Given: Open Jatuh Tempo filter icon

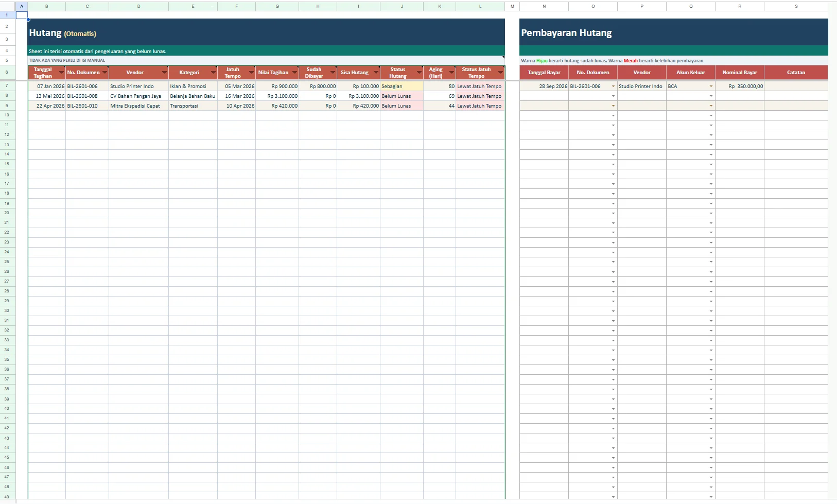Looking at the screenshot, I should tap(251, 73).
